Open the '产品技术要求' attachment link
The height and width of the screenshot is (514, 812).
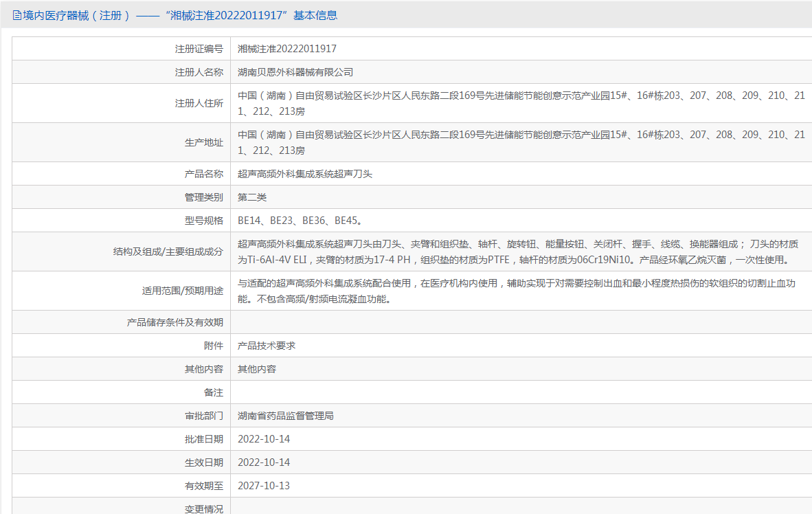pyautogui.click(x=266, y=346)
